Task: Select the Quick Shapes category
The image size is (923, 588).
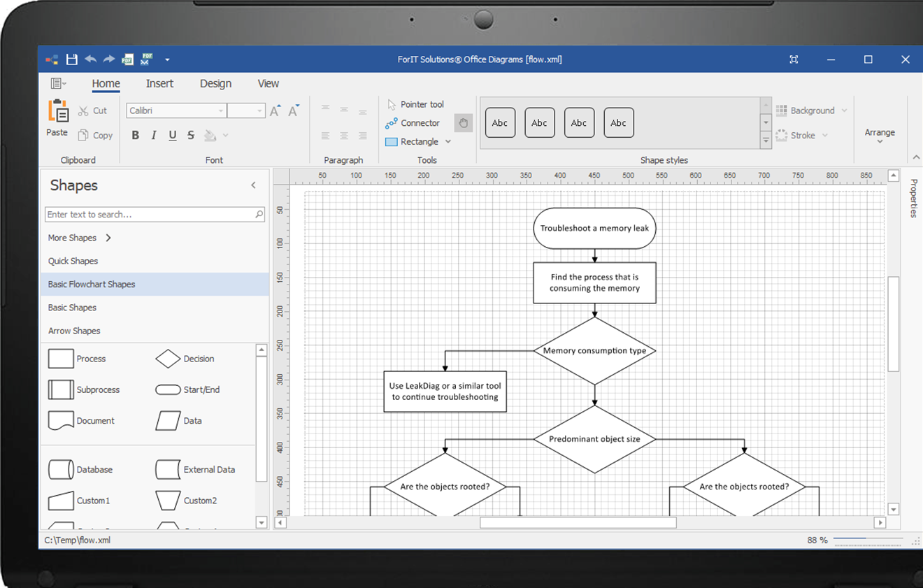Action: click(x=155, y=261)
